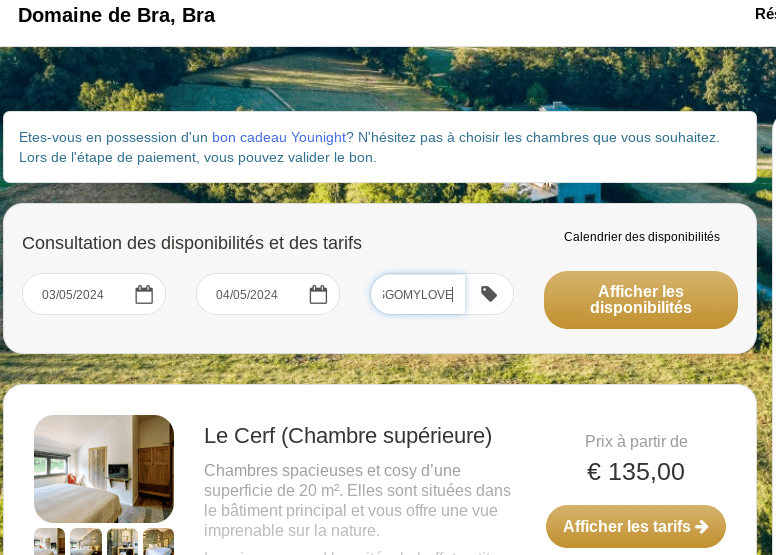Open the Calendrier des disponibilités link
This screenshot has width=776, height=555.
[x=641, y=237]
